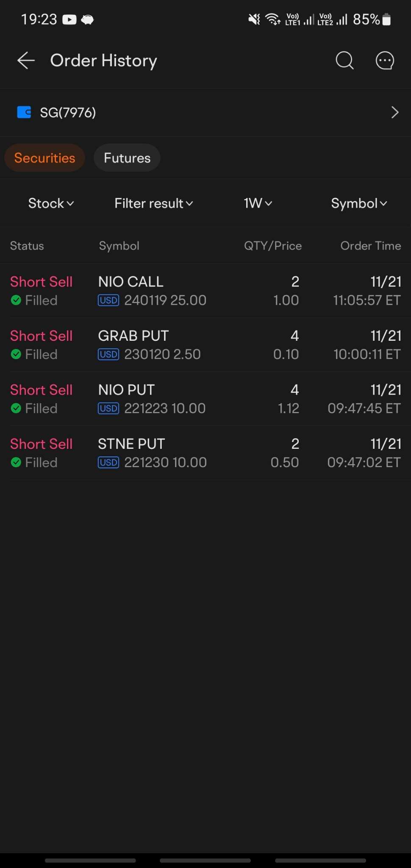Tap the USD badge on GRAB PUT
Screen dimensions: 411x868
108,354
